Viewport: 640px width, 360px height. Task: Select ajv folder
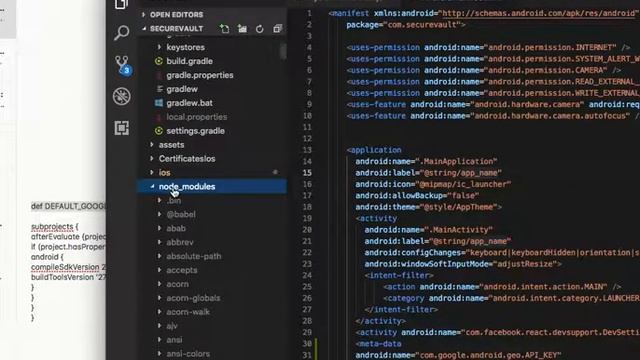pyautogui.click(x=172, y=326)
